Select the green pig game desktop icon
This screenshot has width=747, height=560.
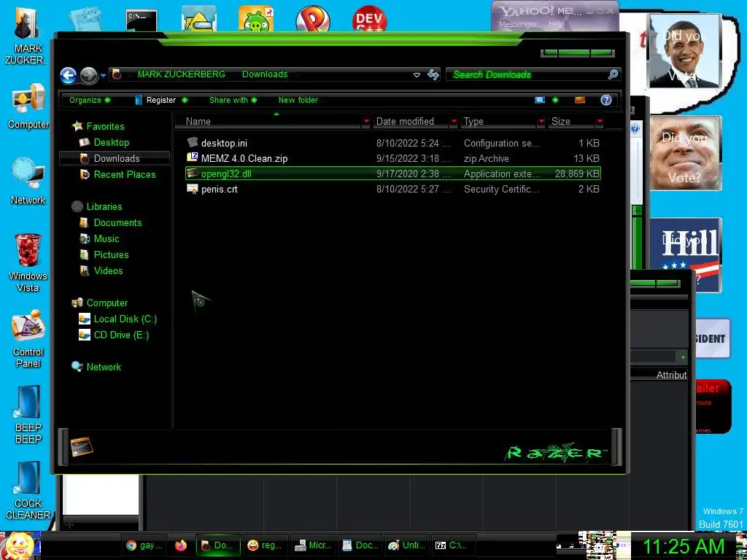tap(256, 19)
